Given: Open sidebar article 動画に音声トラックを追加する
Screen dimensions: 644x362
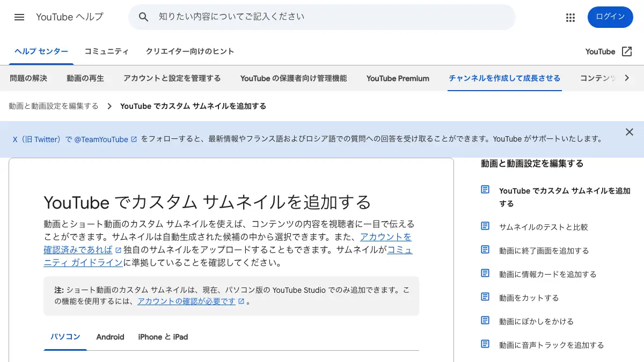Looking at the screenshot, I should point(552,345).
